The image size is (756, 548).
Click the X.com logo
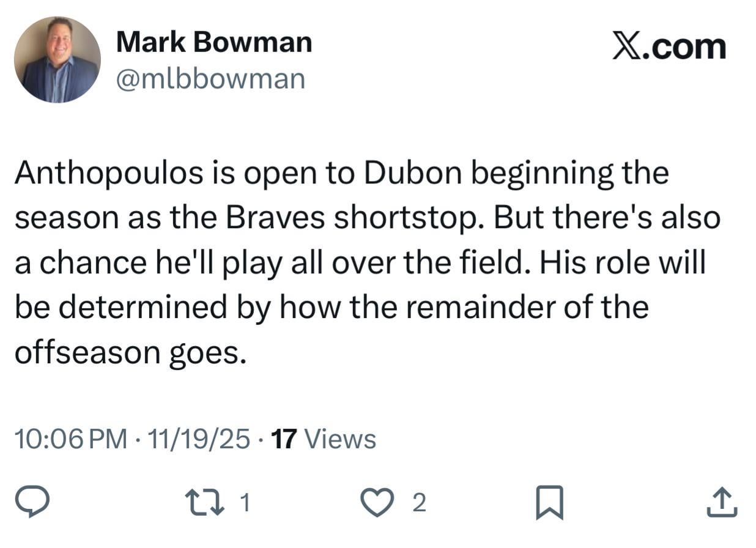point(668,45)
